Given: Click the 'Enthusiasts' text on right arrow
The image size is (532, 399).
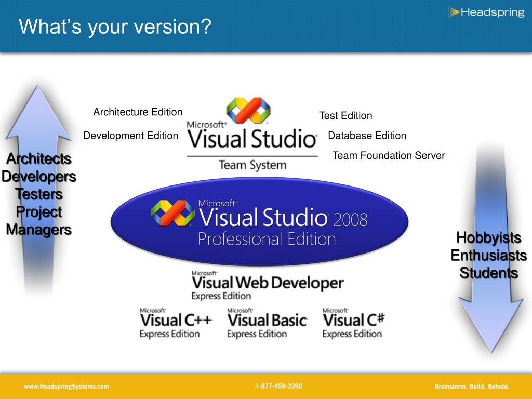Looking at the screenshot, I should tap(488, 256).
